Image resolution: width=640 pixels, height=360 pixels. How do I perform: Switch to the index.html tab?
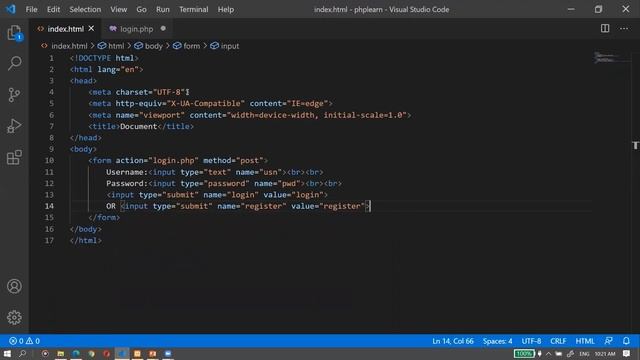coord(65,29)
